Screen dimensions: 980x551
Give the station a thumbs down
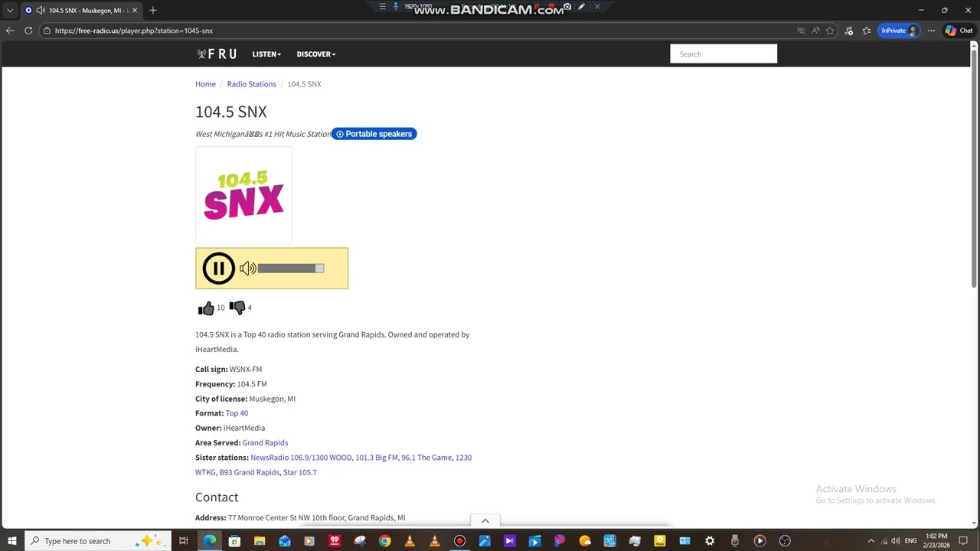[x=237, y=308]
